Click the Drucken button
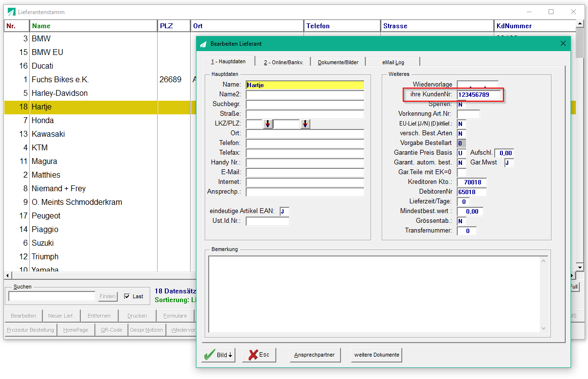This screenshot has height=379, width=588. click(137, 316)
